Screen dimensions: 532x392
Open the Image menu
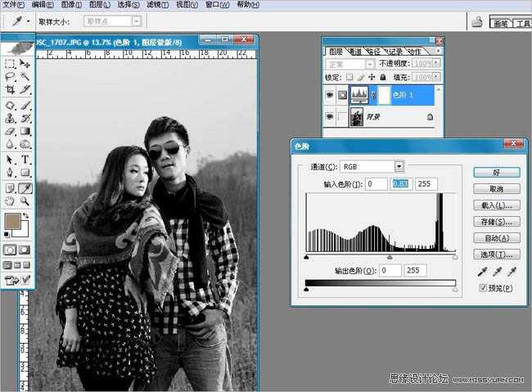point(71,4)
